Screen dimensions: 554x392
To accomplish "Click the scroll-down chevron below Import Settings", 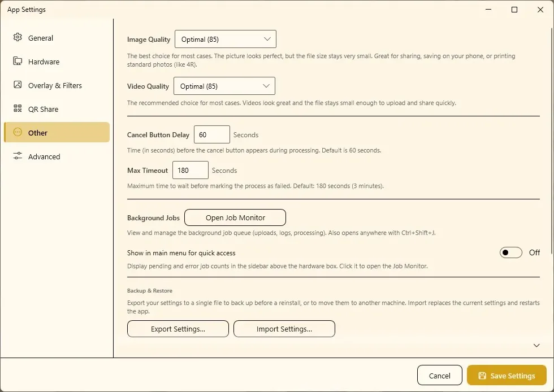I will click(536, 345).
